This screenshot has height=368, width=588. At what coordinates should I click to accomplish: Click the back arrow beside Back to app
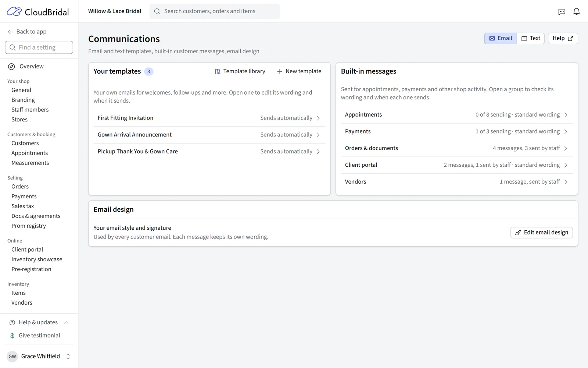pos(11,32)
